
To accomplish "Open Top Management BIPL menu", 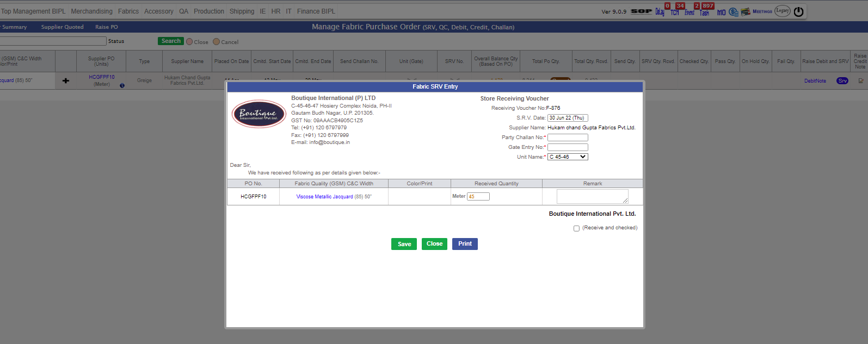I will 33,11.
